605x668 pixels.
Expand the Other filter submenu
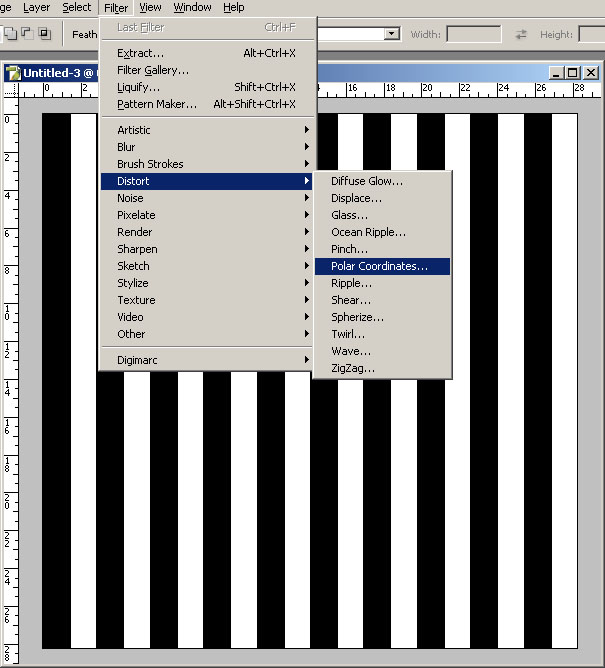[x=207, y=334]
